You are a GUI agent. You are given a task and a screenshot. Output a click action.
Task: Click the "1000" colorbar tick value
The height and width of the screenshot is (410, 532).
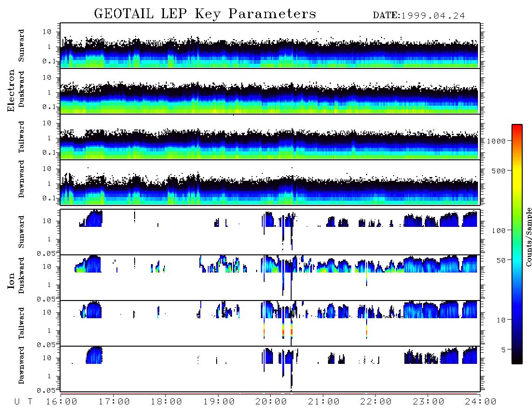coord(497,141)
